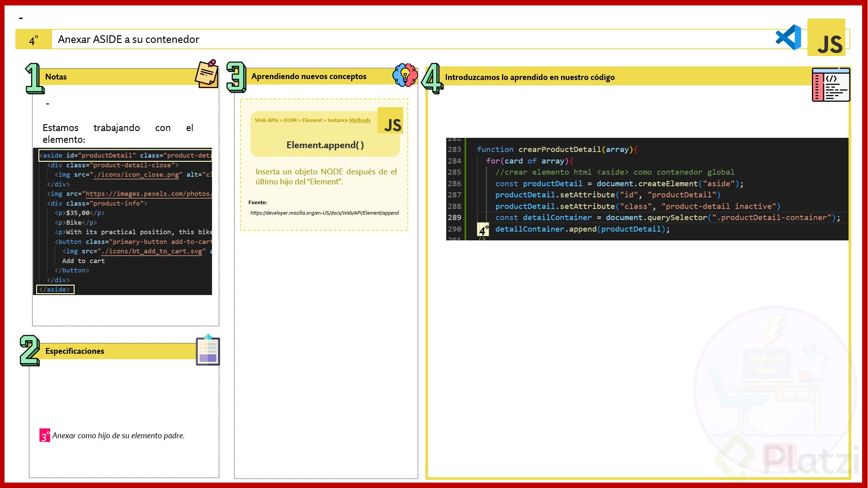Click detailContainer.append(productDetail) code line

pyautogui.click(x=582, y=229)
